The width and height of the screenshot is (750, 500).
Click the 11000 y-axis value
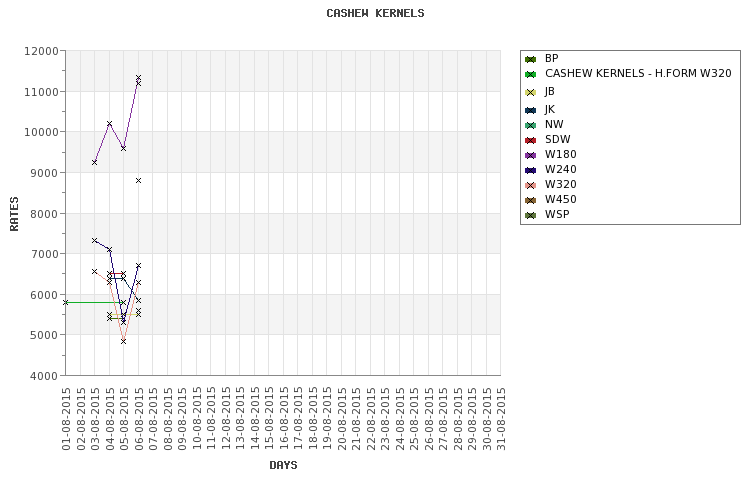tap(41, 92)
